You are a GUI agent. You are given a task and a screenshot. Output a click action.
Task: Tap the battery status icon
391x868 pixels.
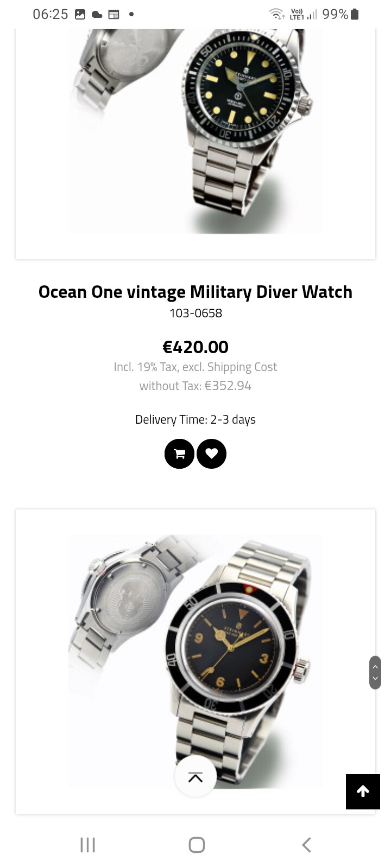(355, 14)
